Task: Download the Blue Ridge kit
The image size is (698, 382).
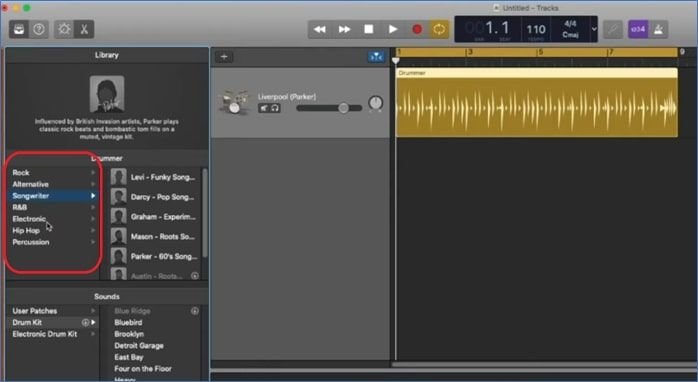Action: [195, 311]
